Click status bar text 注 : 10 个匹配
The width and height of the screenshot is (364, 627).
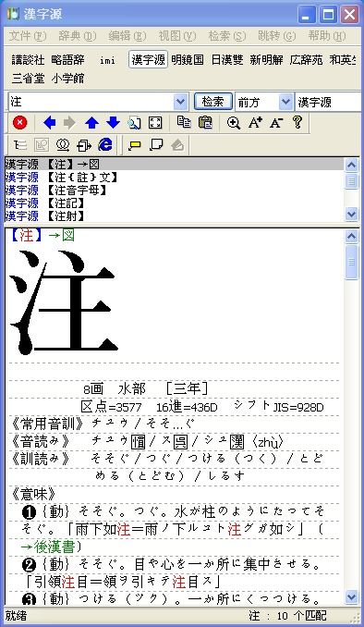click(287, 616)
